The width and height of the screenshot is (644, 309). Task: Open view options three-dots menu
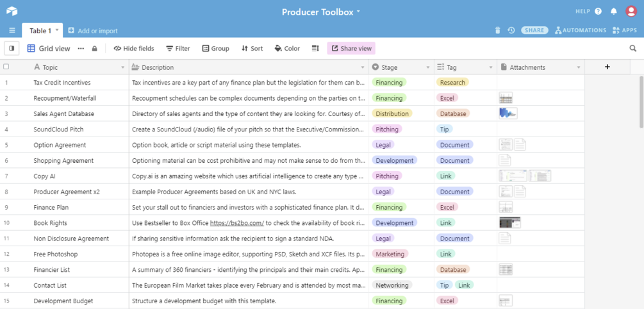(81, 49)
